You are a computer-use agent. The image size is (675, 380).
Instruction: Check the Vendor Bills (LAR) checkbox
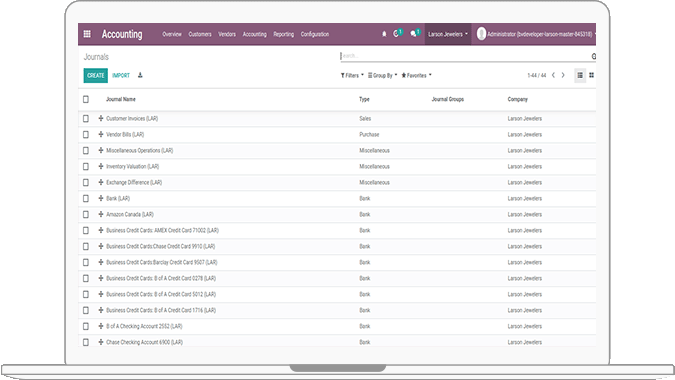(x=86, y=134)
